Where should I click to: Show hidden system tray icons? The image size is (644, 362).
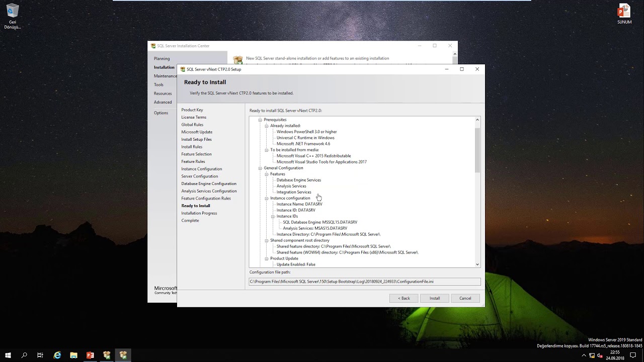[584, 355]
